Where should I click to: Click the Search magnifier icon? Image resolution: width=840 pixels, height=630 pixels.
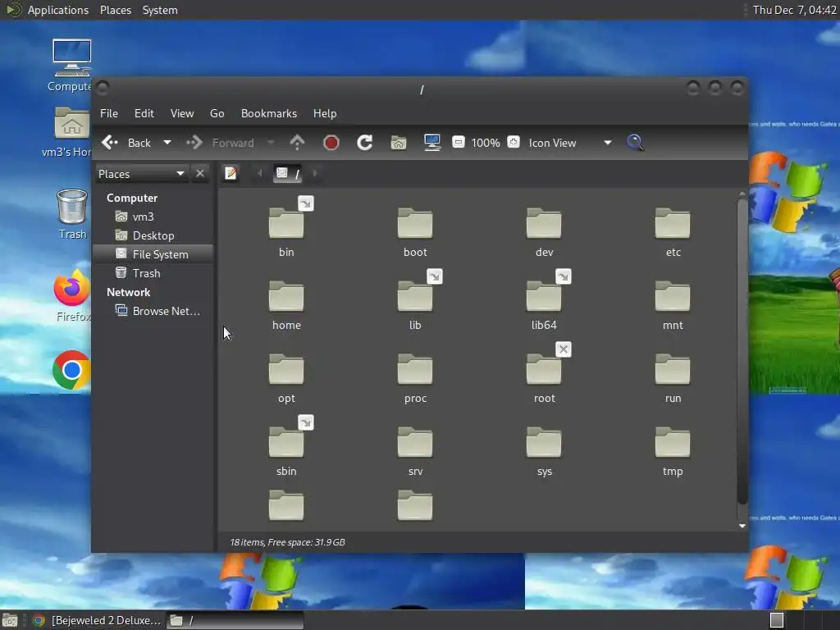pos(635,143)
